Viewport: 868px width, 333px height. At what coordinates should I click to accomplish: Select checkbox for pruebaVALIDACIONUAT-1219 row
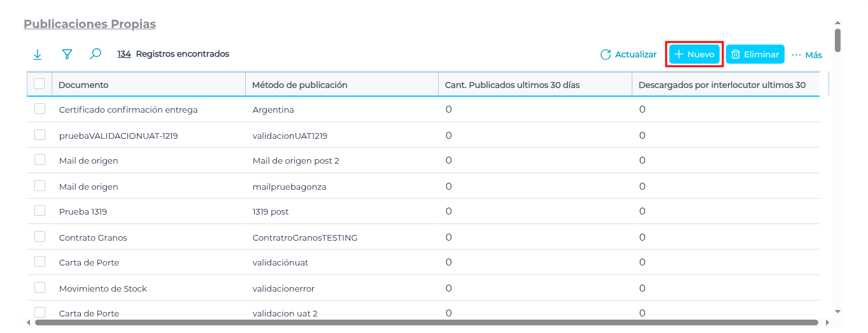tap(40, 135)
